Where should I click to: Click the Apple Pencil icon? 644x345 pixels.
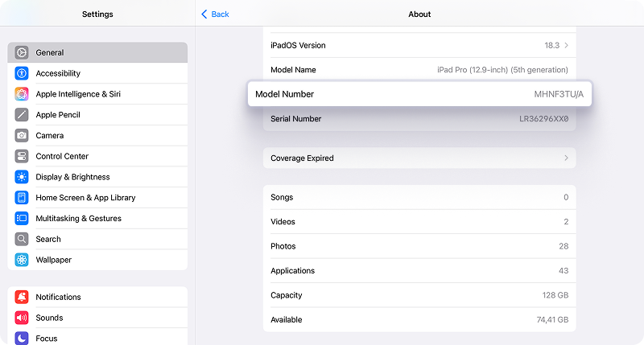pos(22,115)
